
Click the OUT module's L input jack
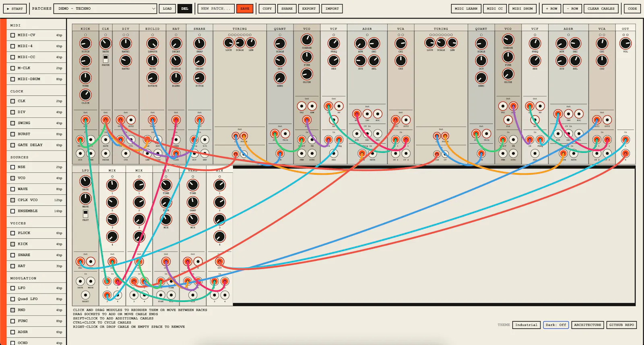625,140
